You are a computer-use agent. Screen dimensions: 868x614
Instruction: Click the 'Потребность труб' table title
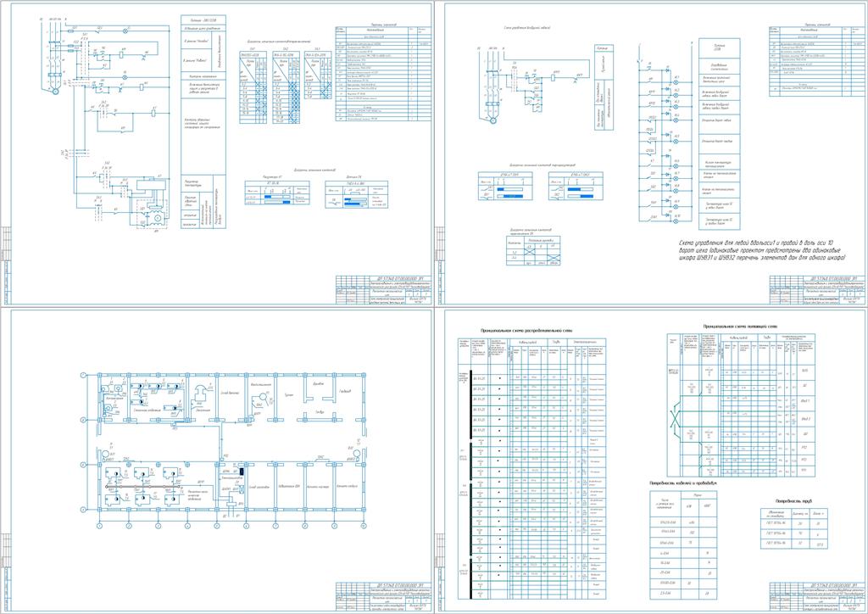tap(793, 500)
